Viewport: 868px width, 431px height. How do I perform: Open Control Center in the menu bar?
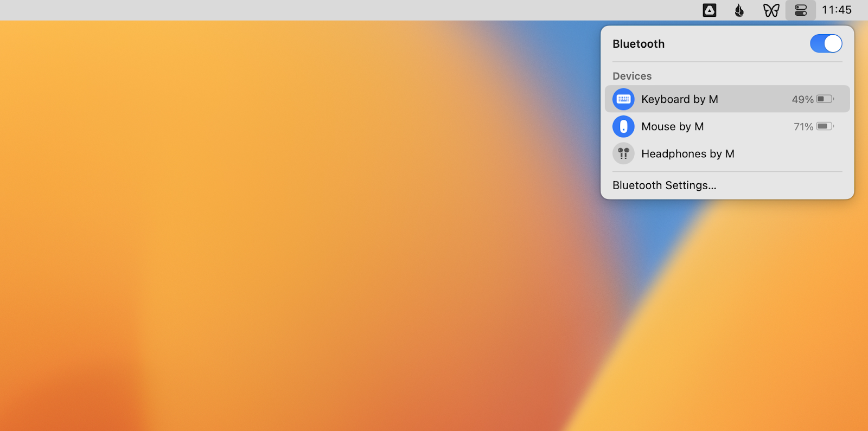(x=801, y=10)
